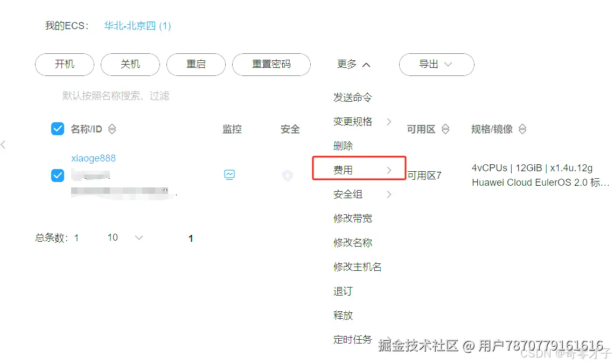Select 退订 in the dropdown menu
This screenshot has width=614, height=364.
343,291
